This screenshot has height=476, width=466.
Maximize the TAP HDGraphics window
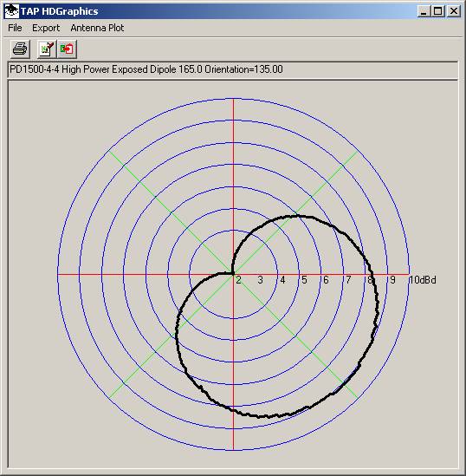[x=437, y=11]
